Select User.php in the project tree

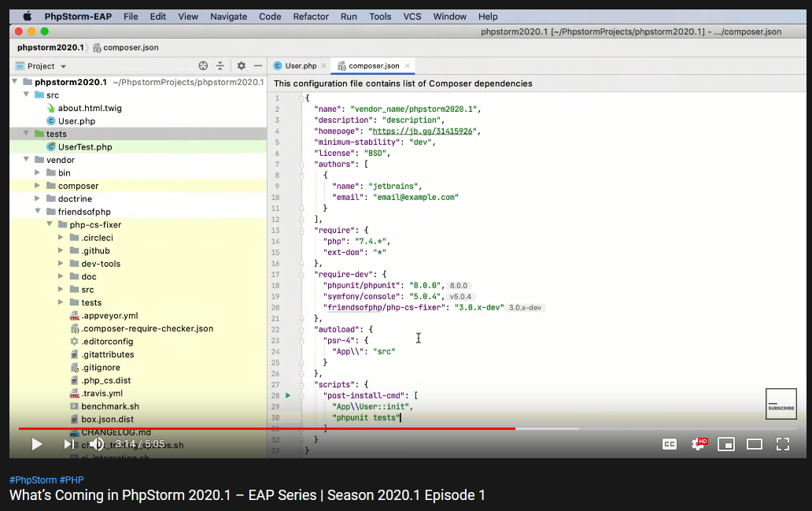click(76, 120)
